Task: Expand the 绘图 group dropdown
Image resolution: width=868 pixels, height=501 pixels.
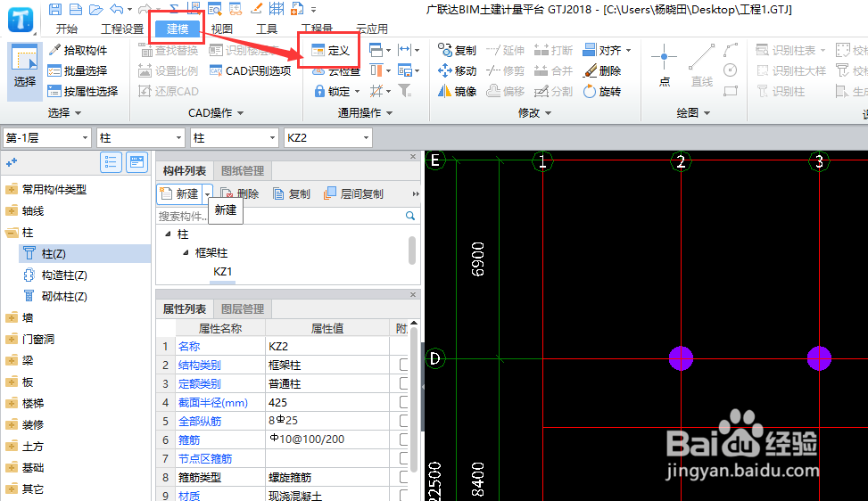Action: click(x=707, y=113)
